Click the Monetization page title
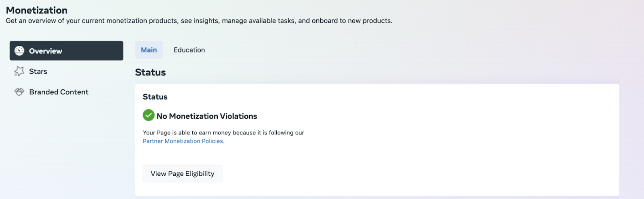This screenshot has width=644, height=199. 37,10
